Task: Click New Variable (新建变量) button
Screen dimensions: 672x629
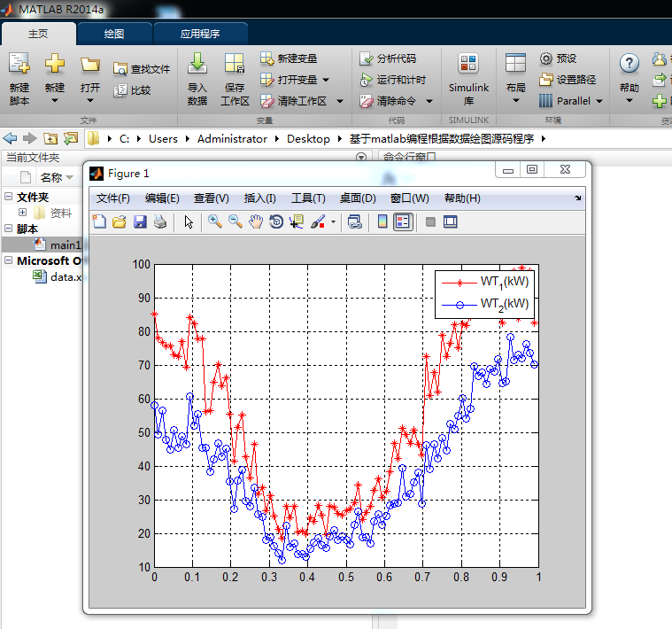Action: 289,58
